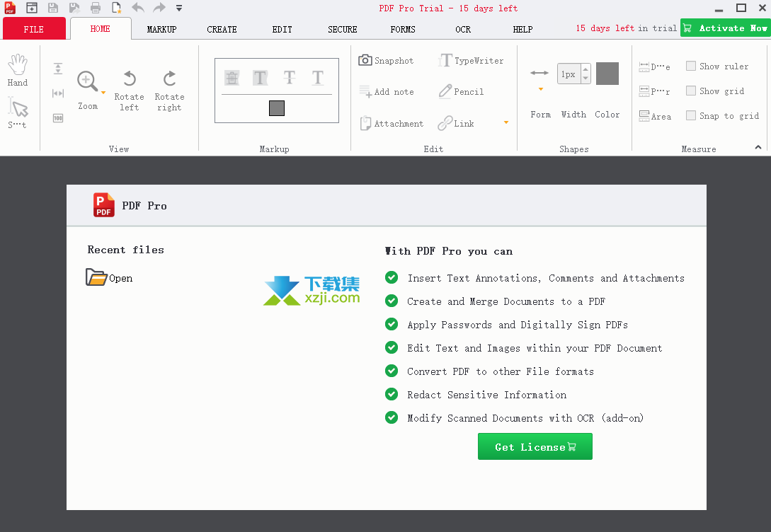Open the FILE menu
Viewport: 771px width, 532px height.
34,28
